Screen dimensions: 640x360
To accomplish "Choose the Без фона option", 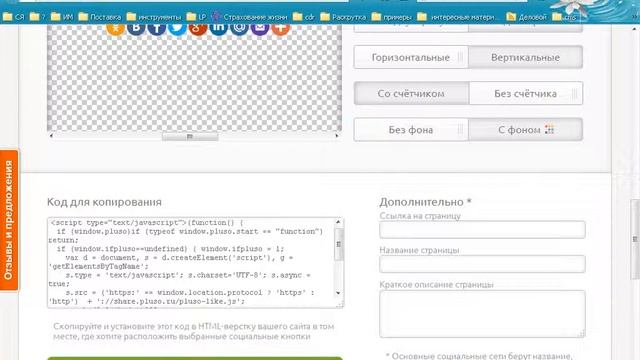I will click(411, 130).
